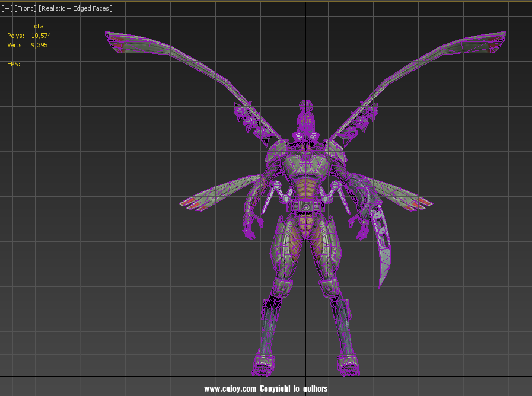Click the FPS label in viewport statistics
This screenshot has height=396, width=532.
(x=14, y=64)
